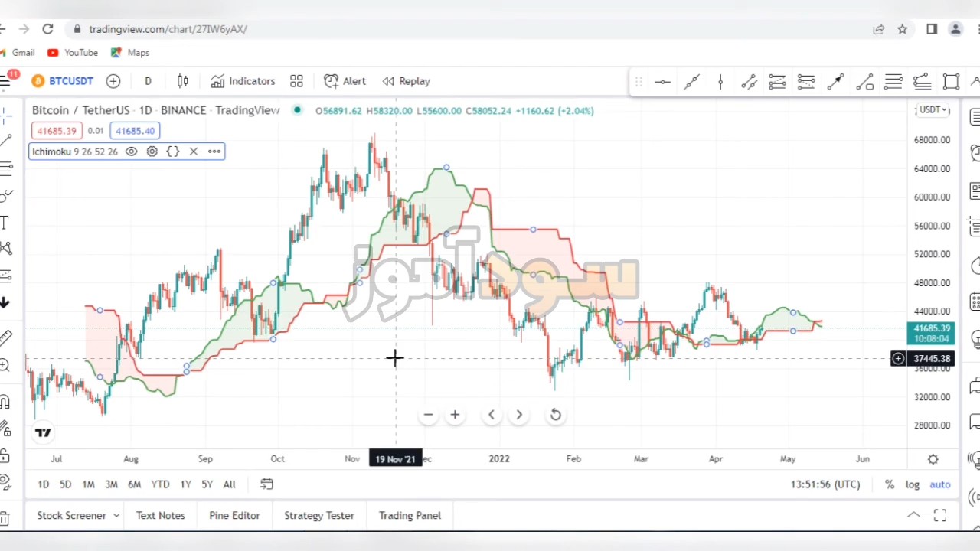
Task: Select the horizontal ray lines tool
Action: [x=893, y=81]
